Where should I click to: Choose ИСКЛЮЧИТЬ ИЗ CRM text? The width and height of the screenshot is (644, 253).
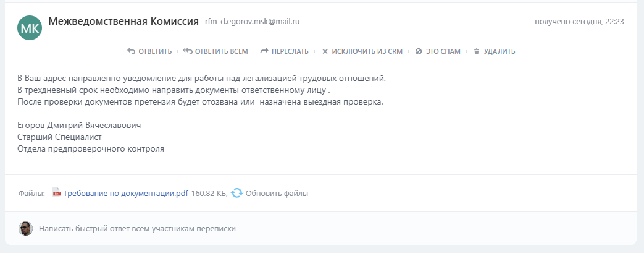[x=367, y=51]
